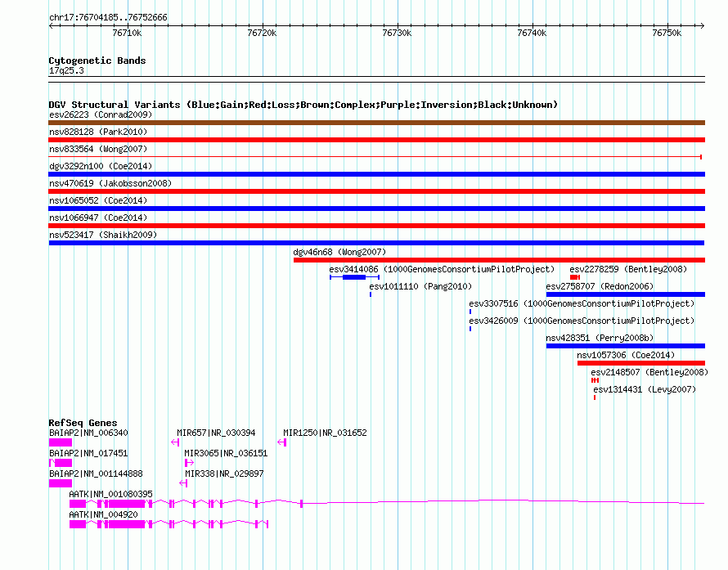Select the MIR1250 NR_031652 arrow glyph

(x=282, y=442)
